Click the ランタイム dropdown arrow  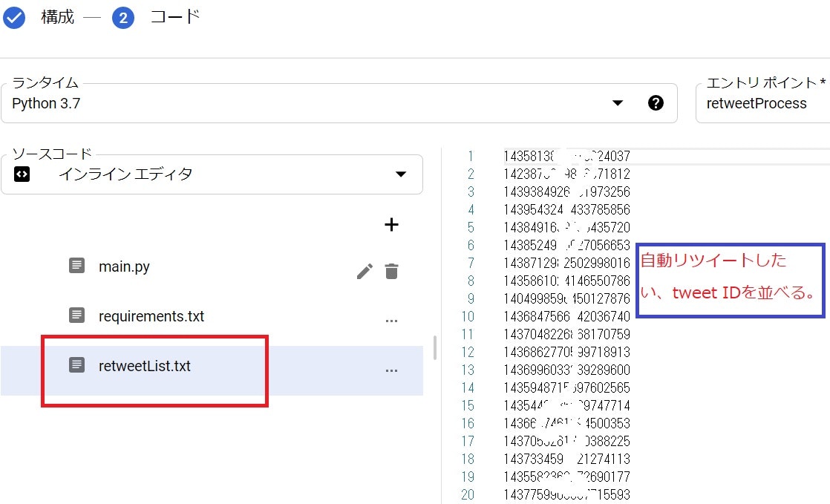[x=617, y=102]
